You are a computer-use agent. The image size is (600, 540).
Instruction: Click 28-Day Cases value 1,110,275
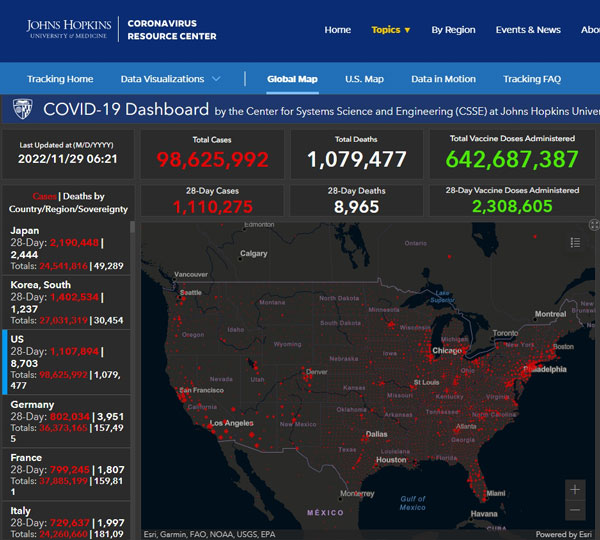212,207
